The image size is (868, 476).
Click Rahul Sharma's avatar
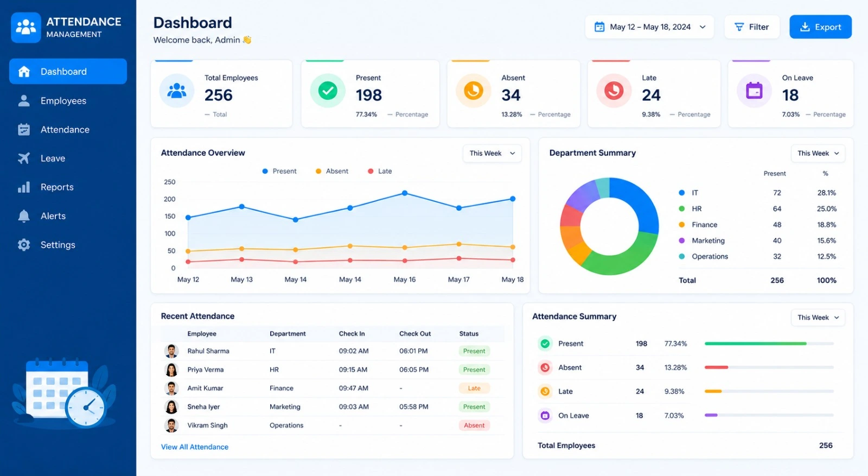[171, 351]
